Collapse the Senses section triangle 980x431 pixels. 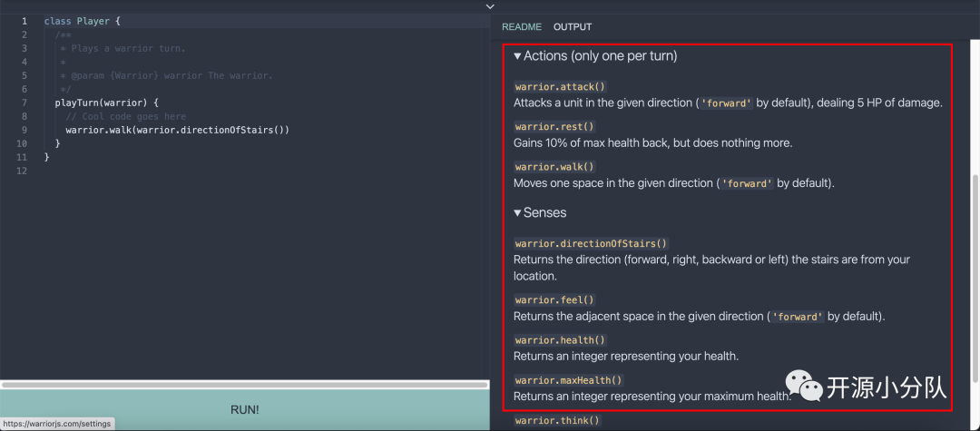click(x=518, y=213)
